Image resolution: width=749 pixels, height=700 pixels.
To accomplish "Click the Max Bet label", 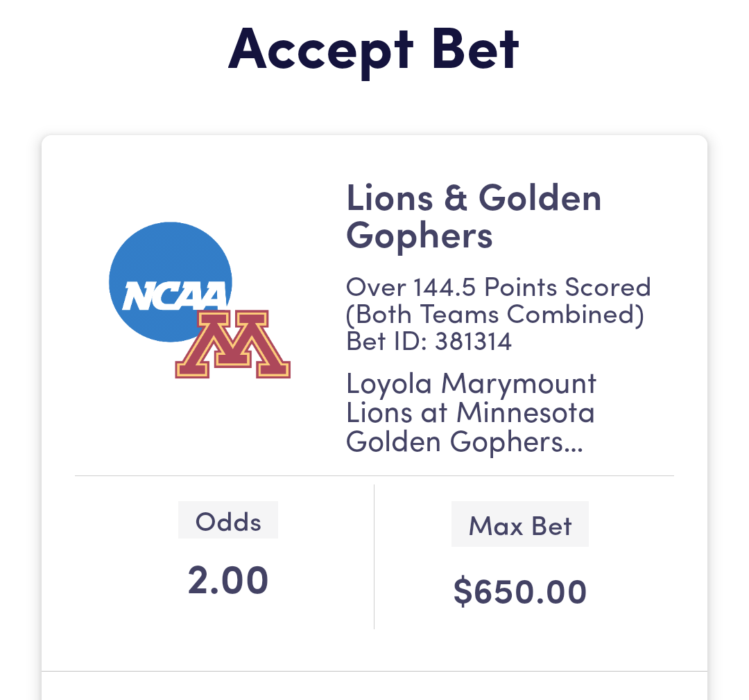I will coord(520,525).
